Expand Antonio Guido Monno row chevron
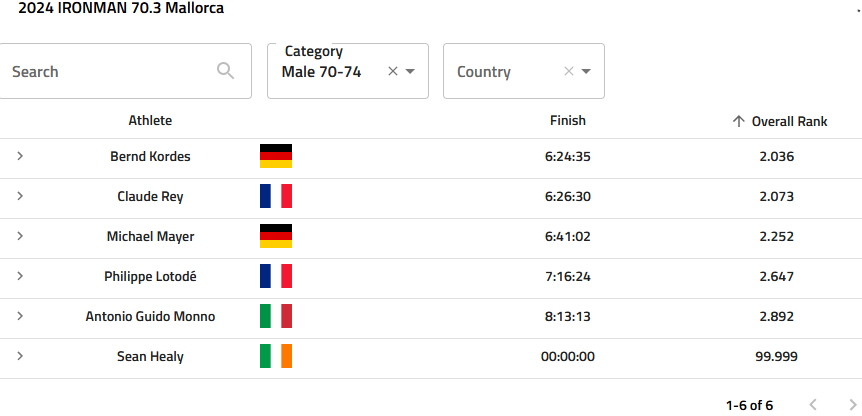This screenshot has width=862, height=416. [20, 316]
